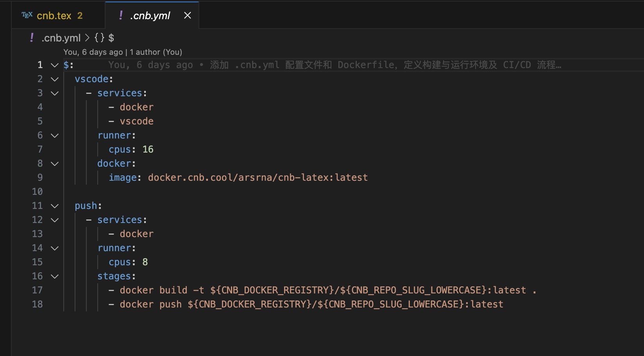Click the breadcrumb YAML file icon
The image size is (644, 356).
point(32,38)
